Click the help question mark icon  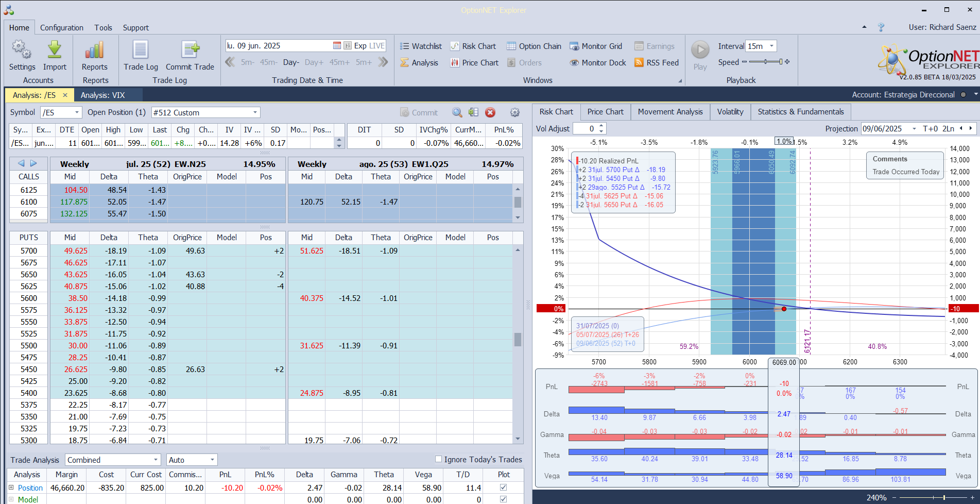881,27
